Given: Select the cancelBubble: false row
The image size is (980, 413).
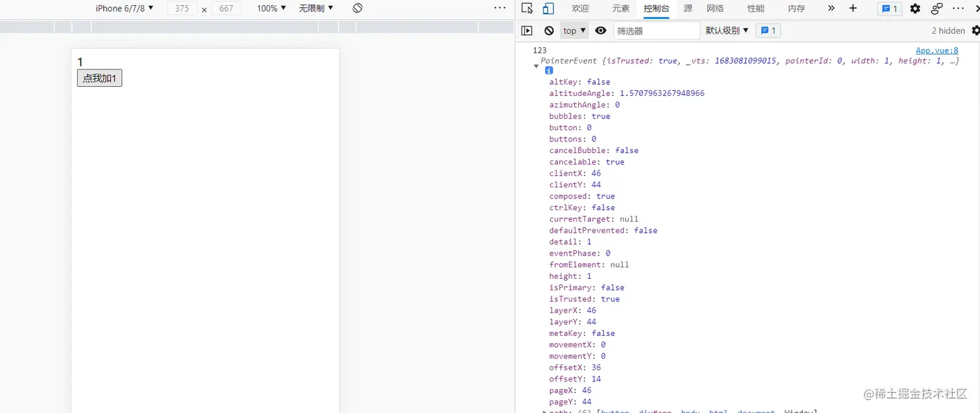Looking at the screenshot, I should [594, 150].
